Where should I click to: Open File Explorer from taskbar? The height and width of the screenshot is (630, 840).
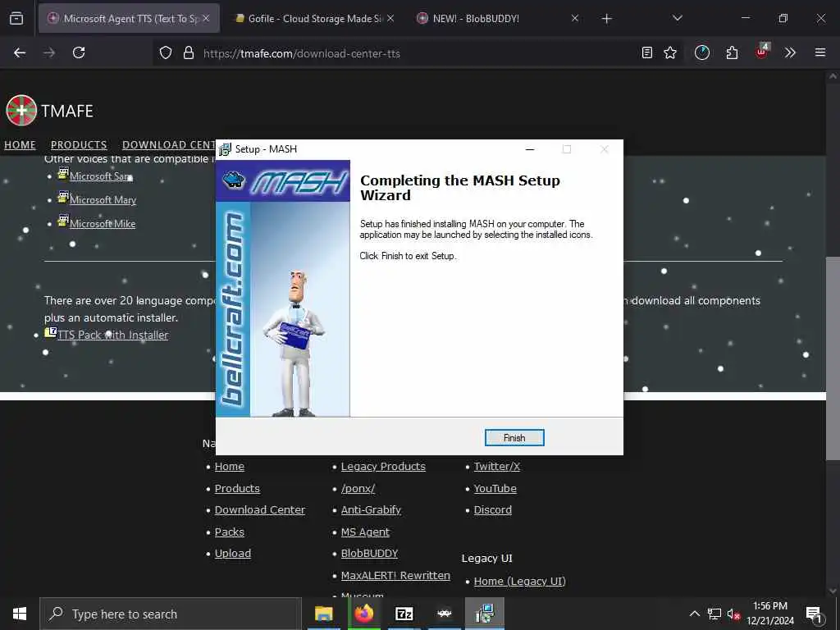coord(323,614)
